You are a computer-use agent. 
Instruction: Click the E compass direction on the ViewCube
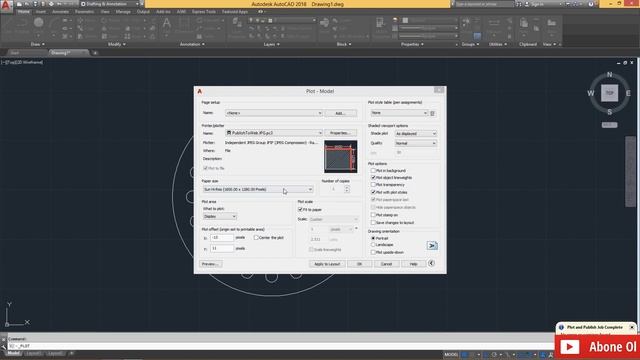tap(628, 93)
